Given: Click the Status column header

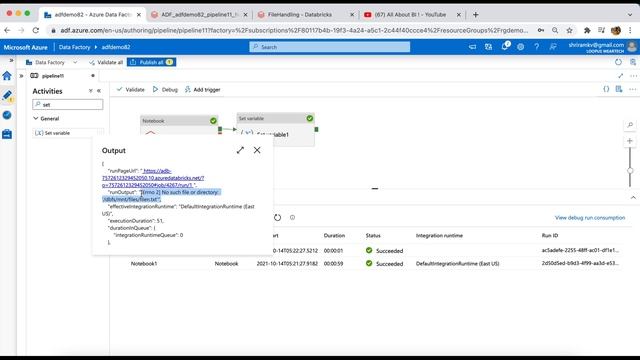Looking at the screenshot, I should [373, 236].
